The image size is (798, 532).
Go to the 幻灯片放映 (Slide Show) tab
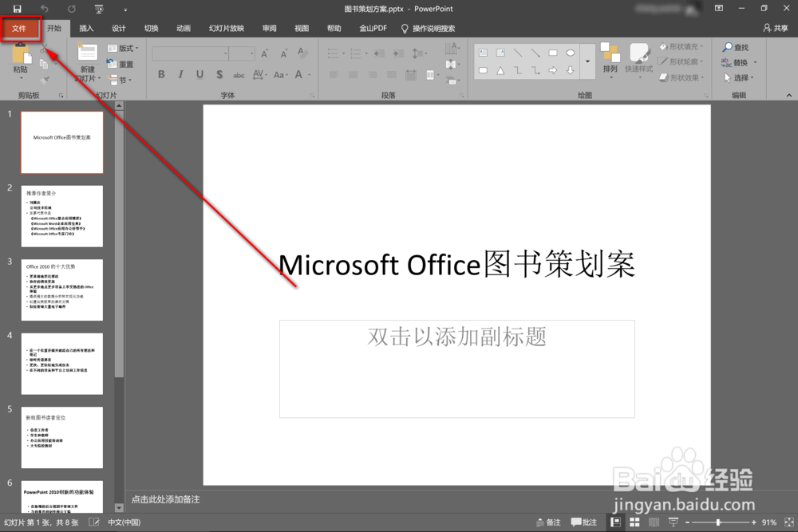[x=227, y=29]
